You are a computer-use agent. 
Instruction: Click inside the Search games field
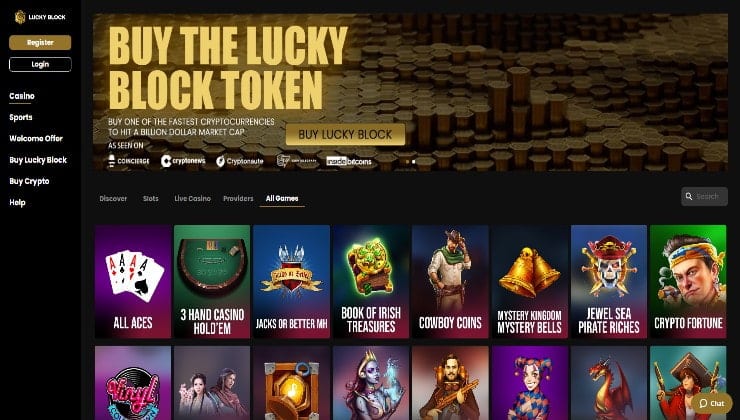coord(704,196)
